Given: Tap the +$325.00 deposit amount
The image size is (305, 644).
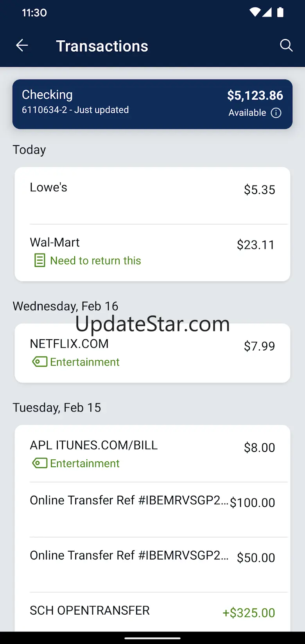Looking at the screenshot, I should tap(249, 613).
